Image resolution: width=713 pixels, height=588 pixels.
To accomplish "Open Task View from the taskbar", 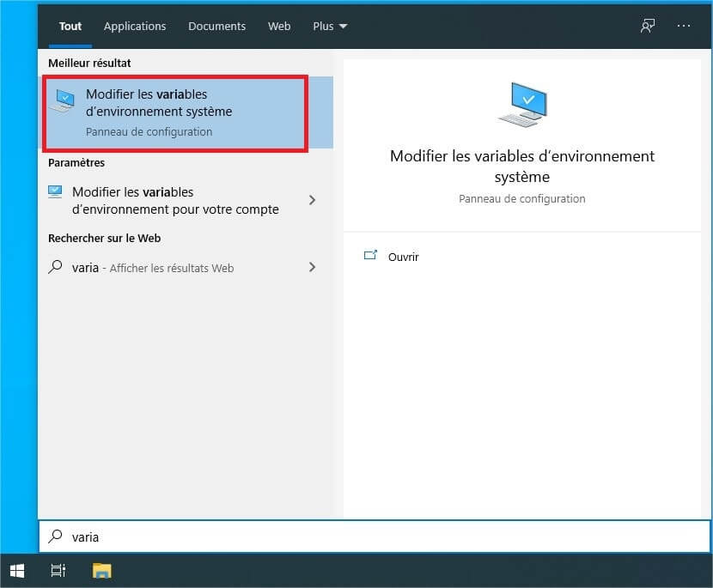I will (x=58, y=570).
